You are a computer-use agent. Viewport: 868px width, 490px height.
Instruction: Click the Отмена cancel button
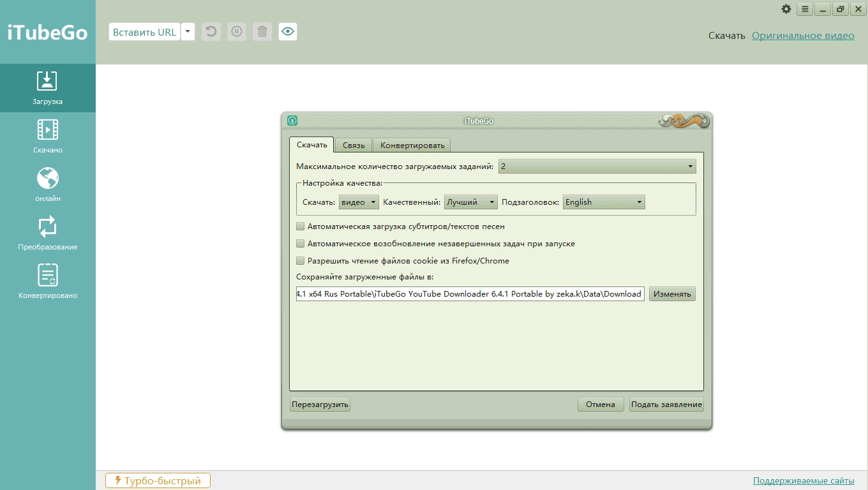click(x=601, y=405)
